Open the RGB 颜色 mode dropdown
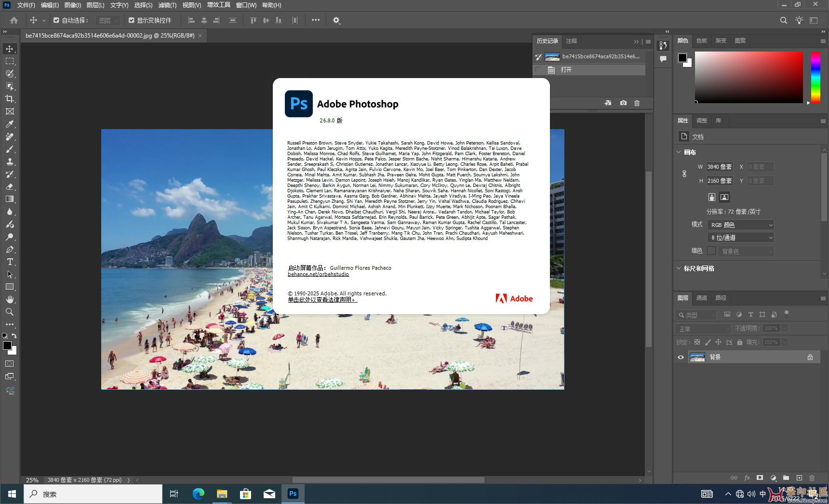829x504 pixels. [741, 225]
